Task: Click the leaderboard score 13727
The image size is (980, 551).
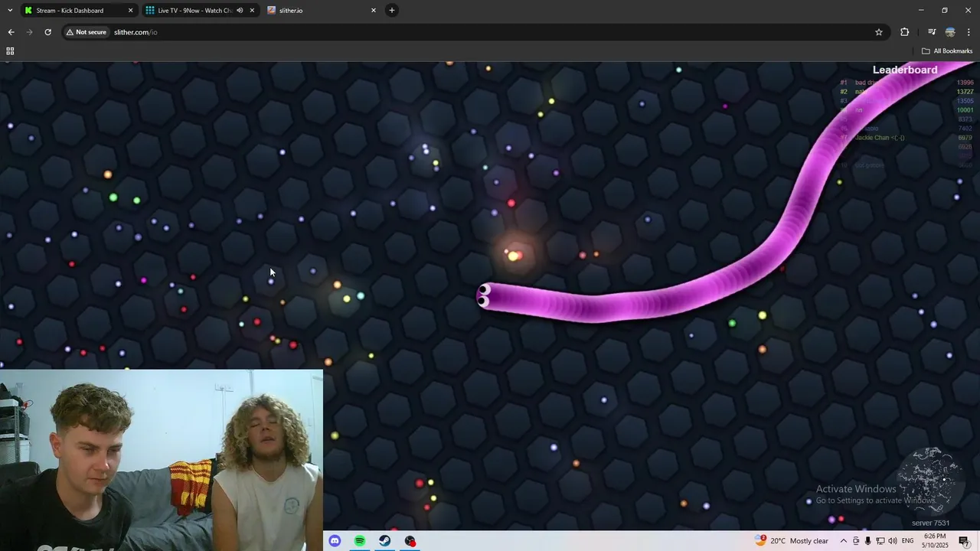Action: pos(965,92)
